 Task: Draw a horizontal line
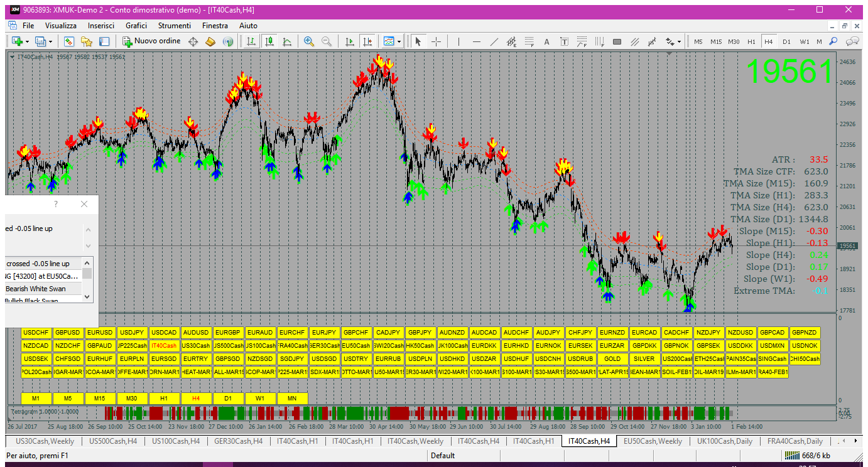coord(477,41)
